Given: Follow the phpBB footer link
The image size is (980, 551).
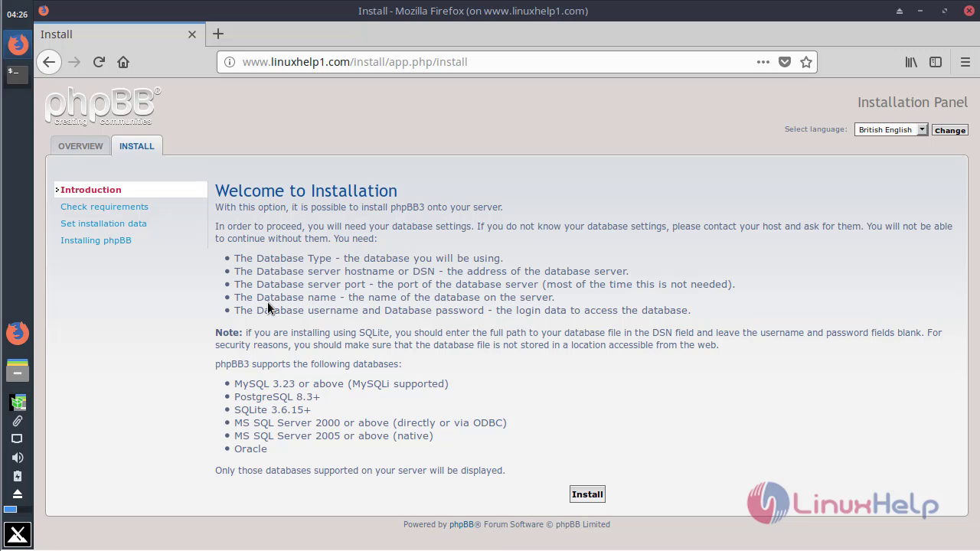Looking at the screenshot, I should (462, 524).
